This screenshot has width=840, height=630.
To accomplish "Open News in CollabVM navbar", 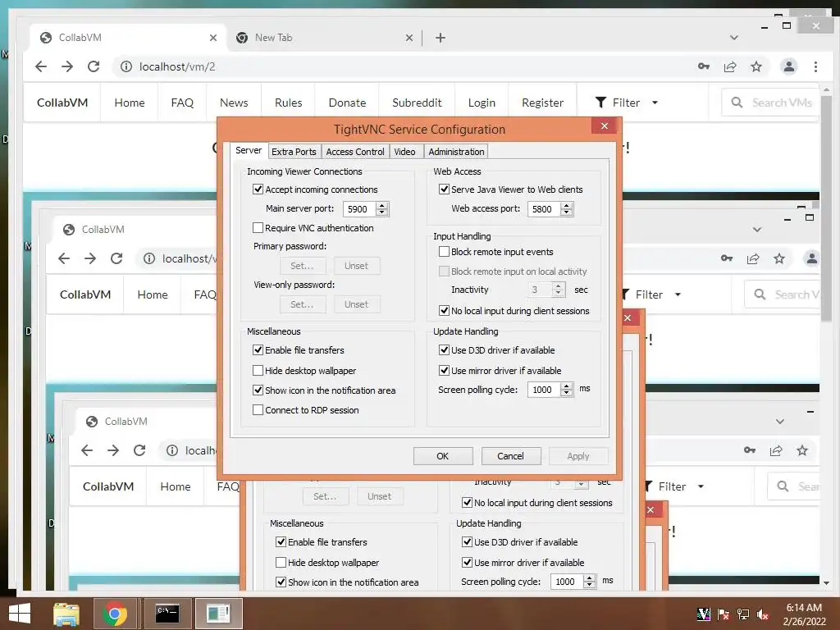I will tap(234, 103).
